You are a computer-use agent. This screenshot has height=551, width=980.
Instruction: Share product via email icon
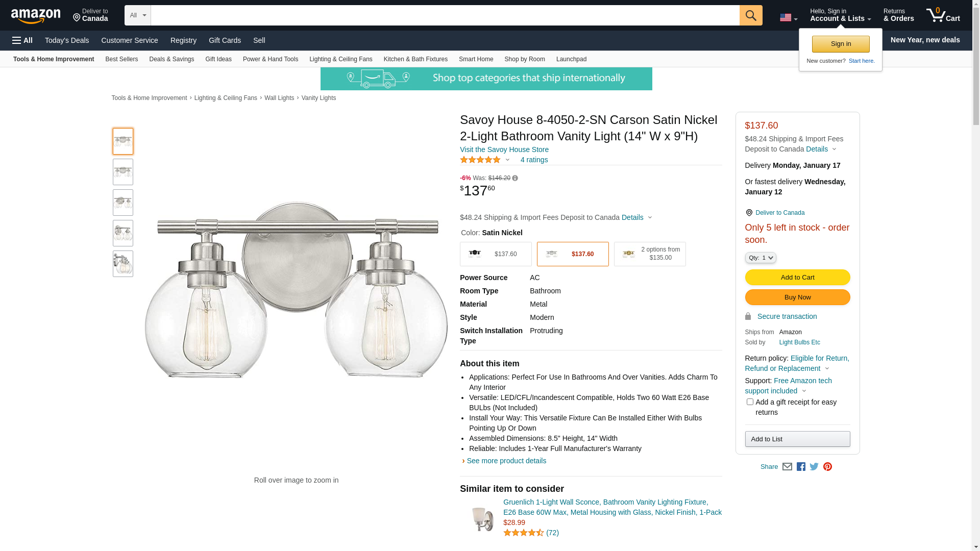787,467
